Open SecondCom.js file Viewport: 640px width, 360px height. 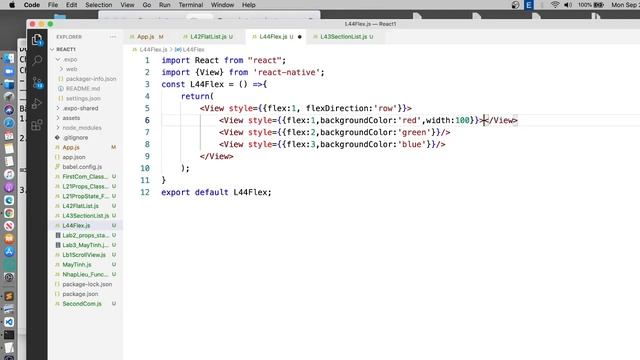[82, 304]
